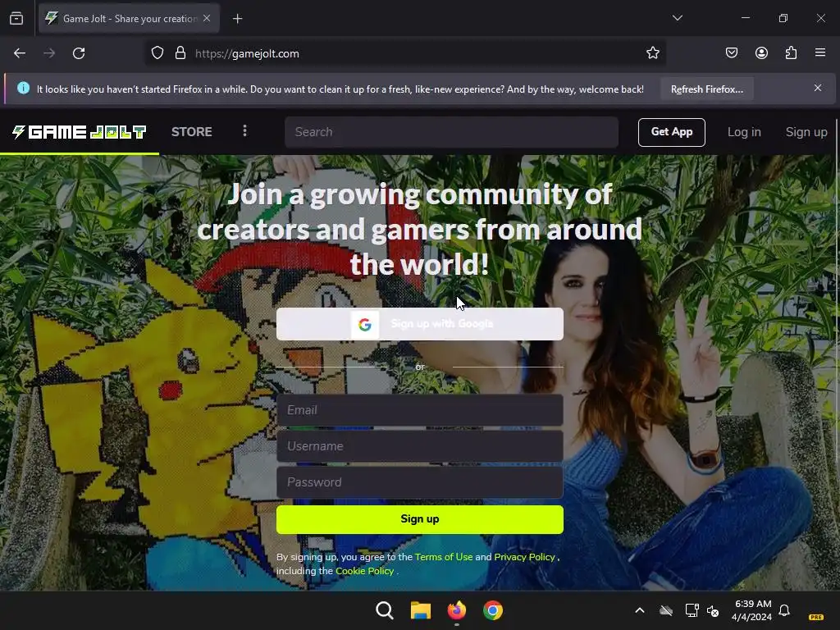Open the clock showing 6:39 AM
Image resolution: width=840 pixels, height=630 pixels.
pyautogui.click(x=752, y=610)
